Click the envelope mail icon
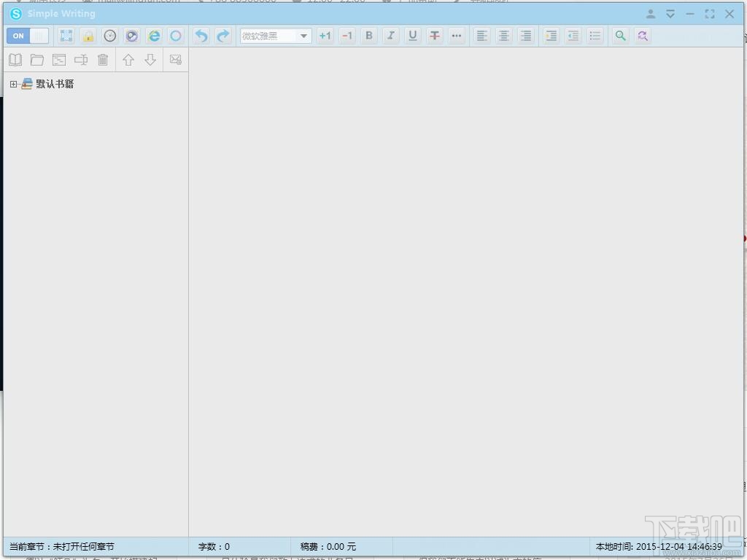The width and height of the screenshot is (747, 560). [x=175, y=60]
